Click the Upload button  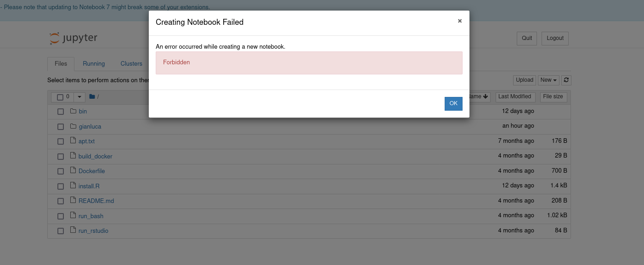point(524,80)
